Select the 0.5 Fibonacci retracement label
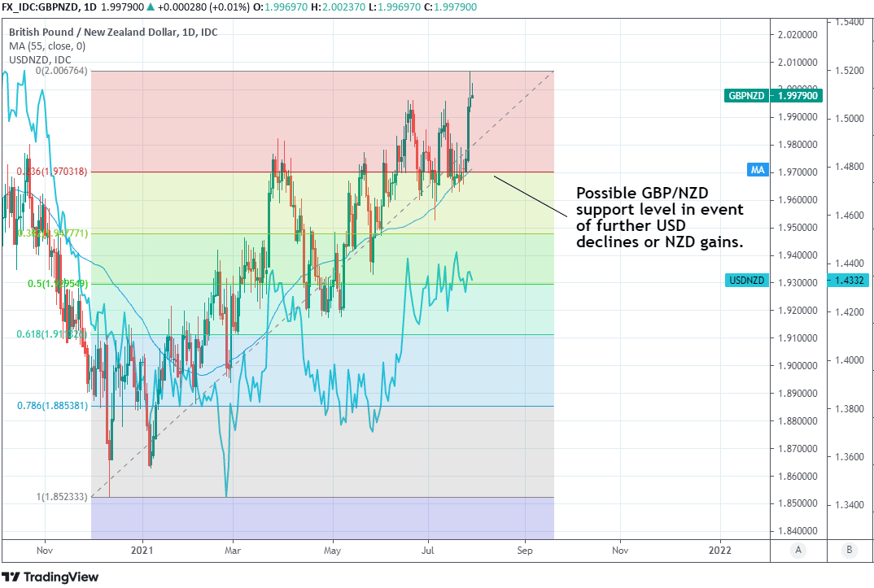Image resolution: width=874 pixels, height=588 pixels. coord(59,284)
